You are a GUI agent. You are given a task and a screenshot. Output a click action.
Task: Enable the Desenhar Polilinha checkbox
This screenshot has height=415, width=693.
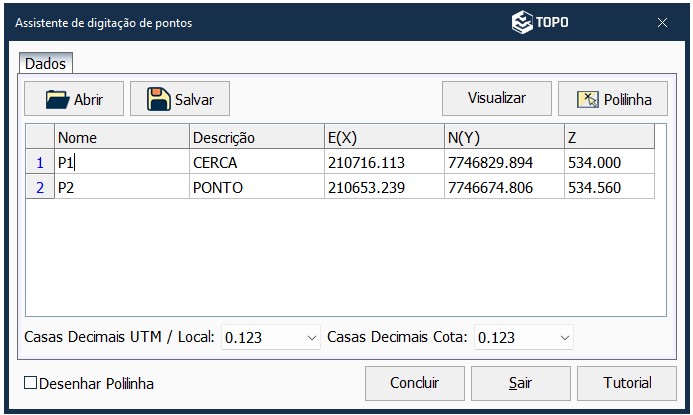30,383
